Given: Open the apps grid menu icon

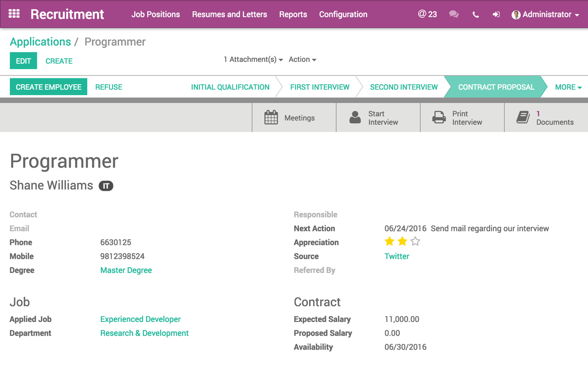Looking at the screenshot, I should pyautogui.click(x=14, y=14).
